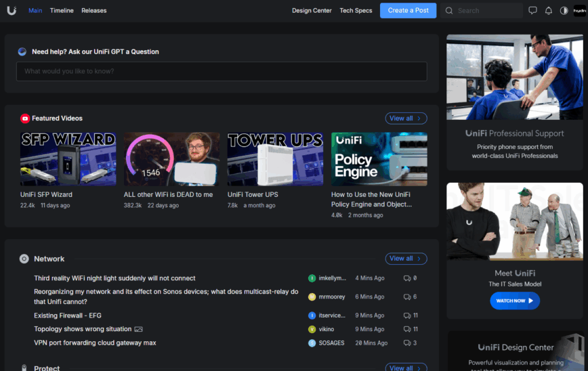Open comments on the VPN port forwarding post
The height and width of the screenshot is (371, 588).
click(410, 343)
